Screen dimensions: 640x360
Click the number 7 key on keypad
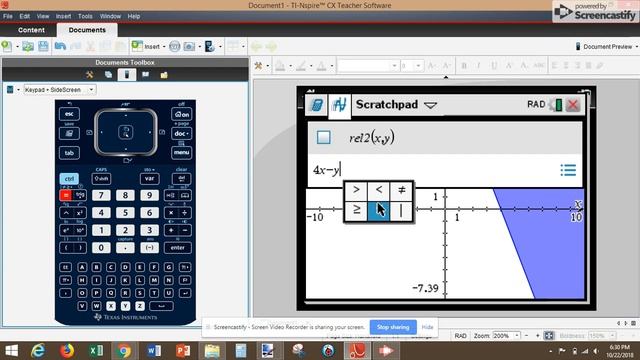(101, 196)
